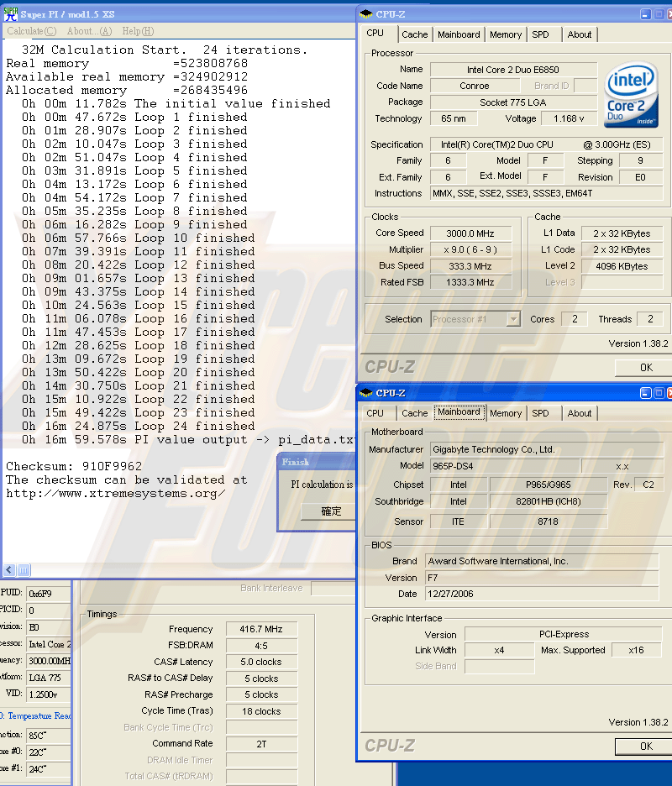Switch to Memory tab in upper CPU-Z window

tap(505, 34)
